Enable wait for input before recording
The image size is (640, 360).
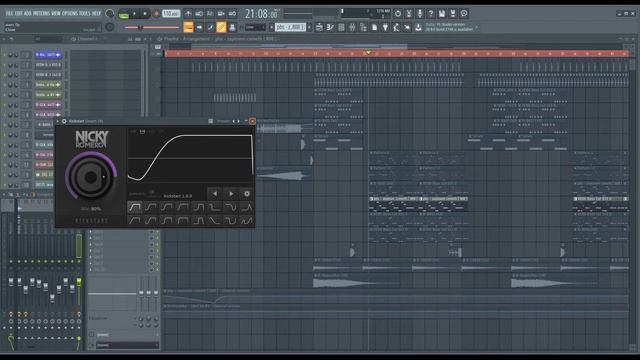pos(199,13)
